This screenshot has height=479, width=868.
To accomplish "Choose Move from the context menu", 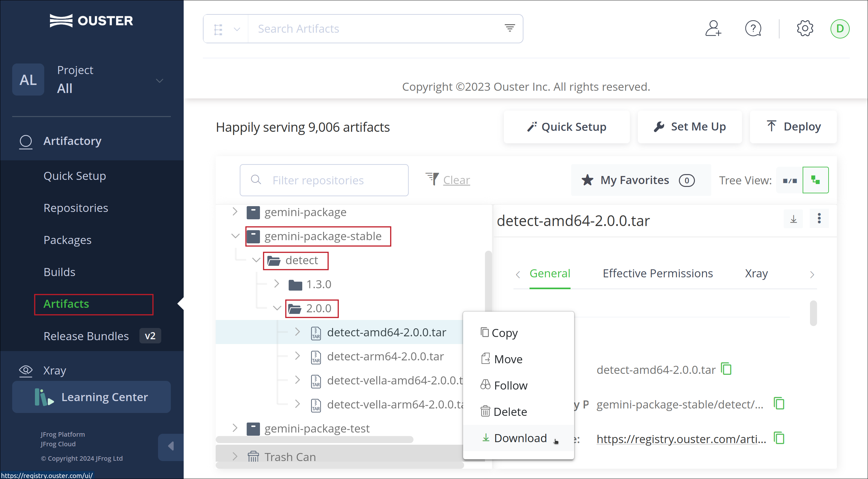I will tap(518, 359).
